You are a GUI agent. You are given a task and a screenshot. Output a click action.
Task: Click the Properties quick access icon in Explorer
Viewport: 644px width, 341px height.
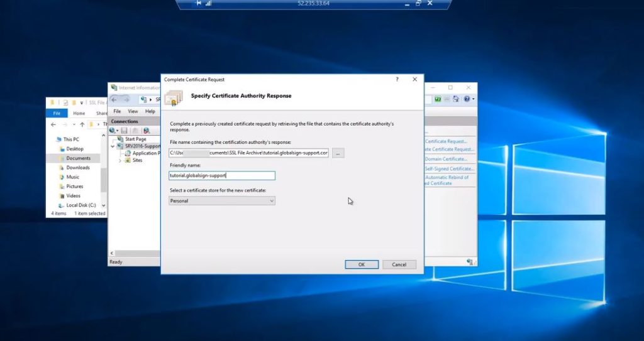(65, 102)
